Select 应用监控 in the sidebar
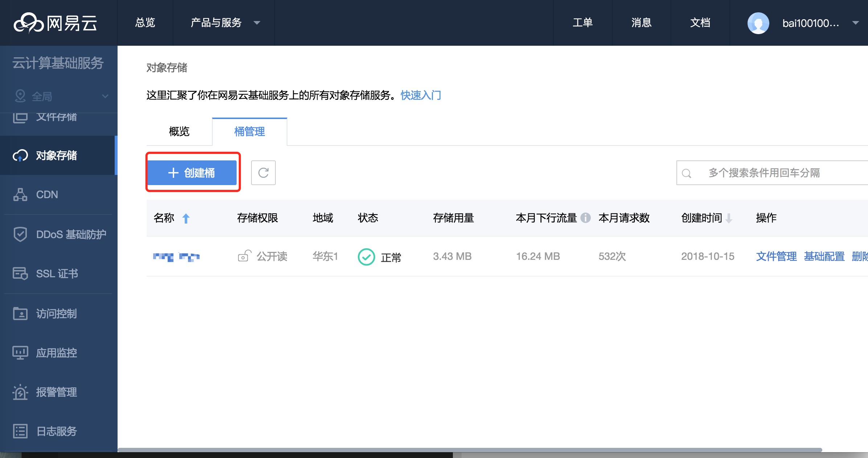868x458 pixels. click(x=58, y=353)
